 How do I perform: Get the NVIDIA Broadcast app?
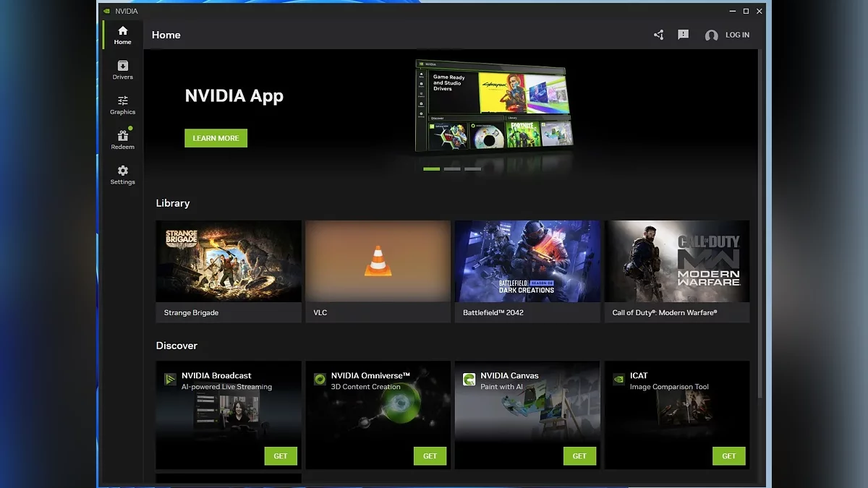281,456
